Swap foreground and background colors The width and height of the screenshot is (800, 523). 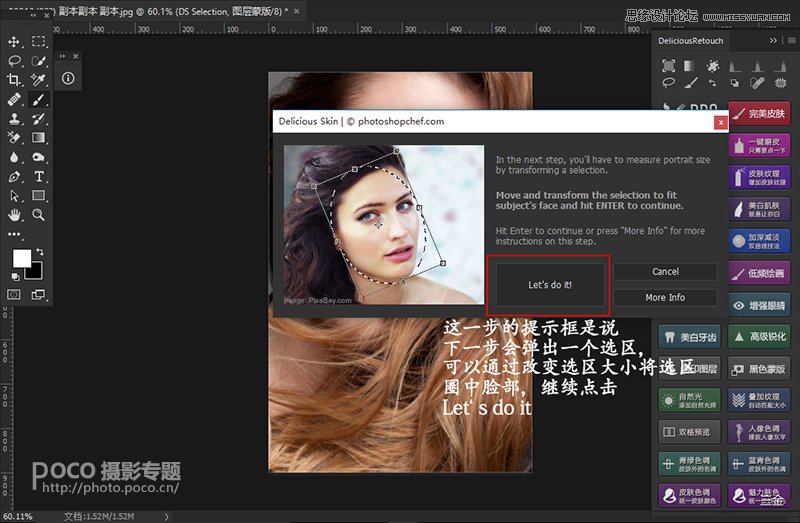pos(39,252)
